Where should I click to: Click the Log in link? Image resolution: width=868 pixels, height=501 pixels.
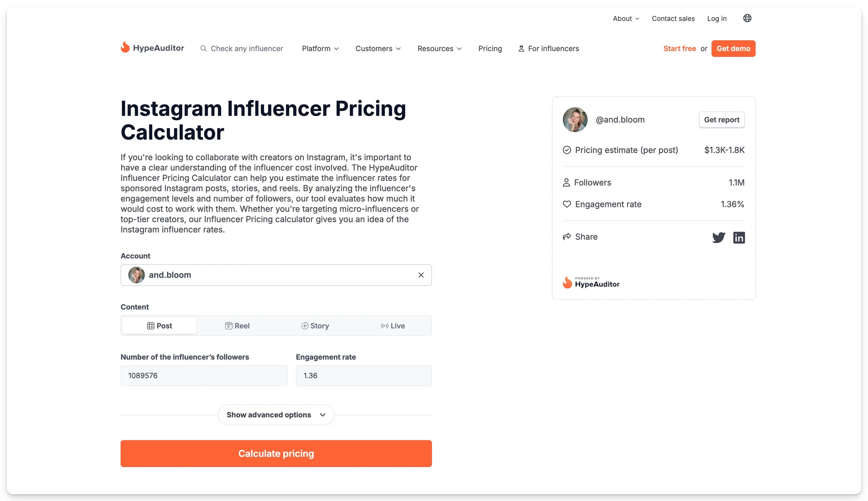point(717,18)
